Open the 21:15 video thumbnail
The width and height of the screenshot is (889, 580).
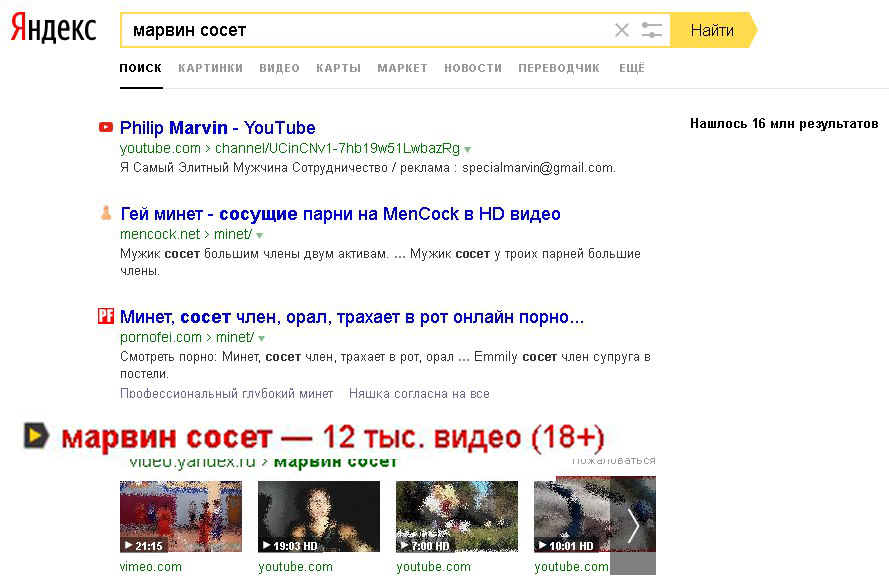click(x=181, y=517)
